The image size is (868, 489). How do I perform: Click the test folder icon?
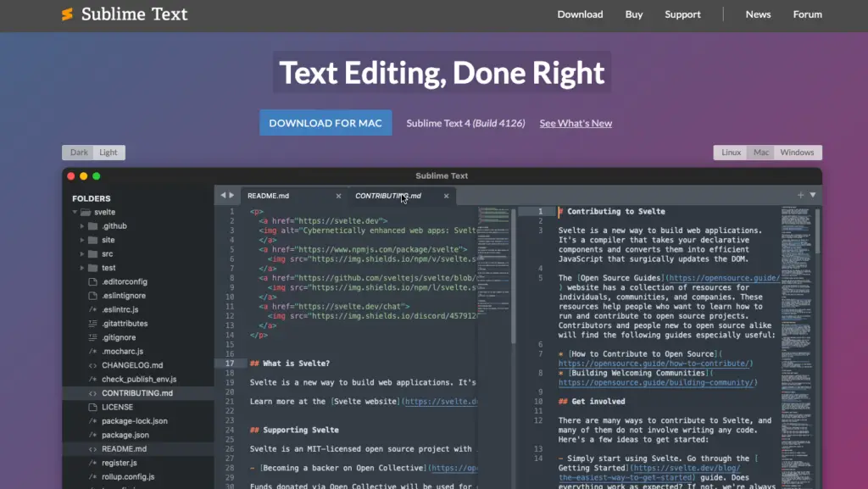tap(93, 268)
